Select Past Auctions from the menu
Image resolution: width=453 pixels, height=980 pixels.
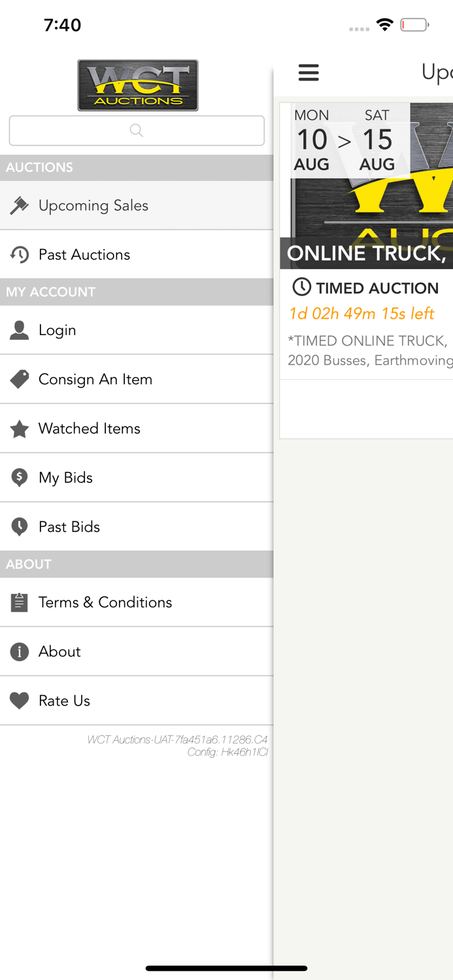[x=85, y=254]
